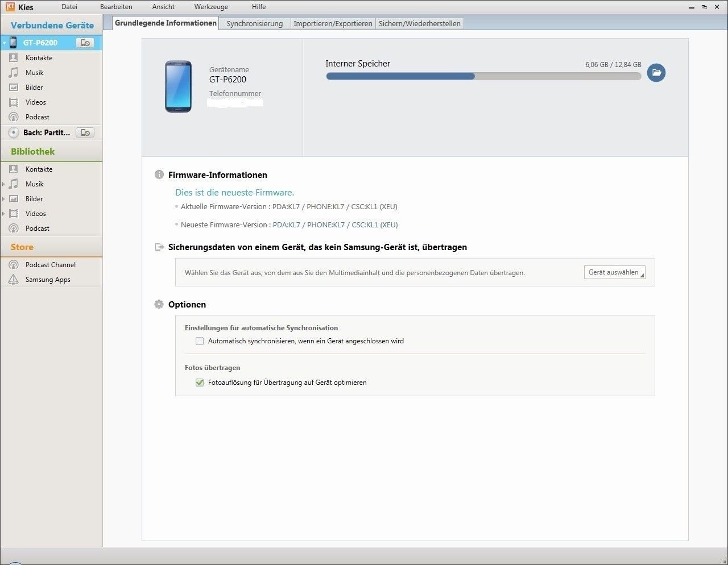Viewport: 728px width, 565px height.
Task: Open Kontakte icon in the Bibliothek section
Action: coord(14,169)
